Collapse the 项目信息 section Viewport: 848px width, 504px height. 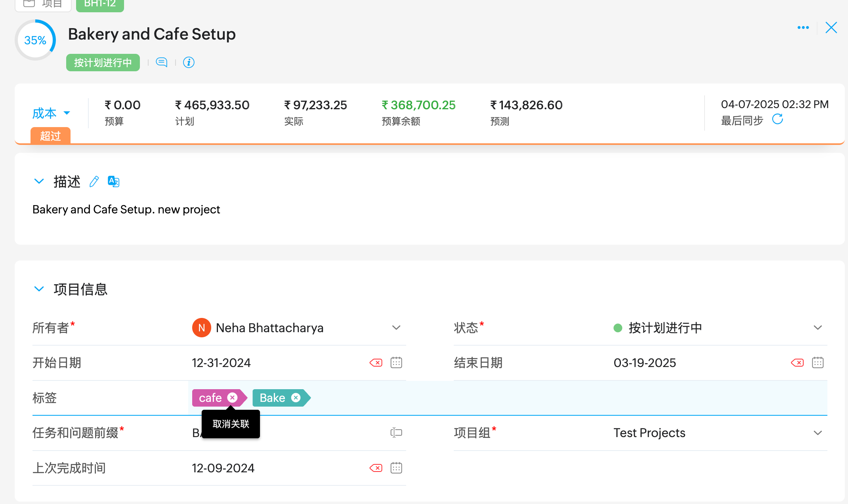click(x=39, y=289)
